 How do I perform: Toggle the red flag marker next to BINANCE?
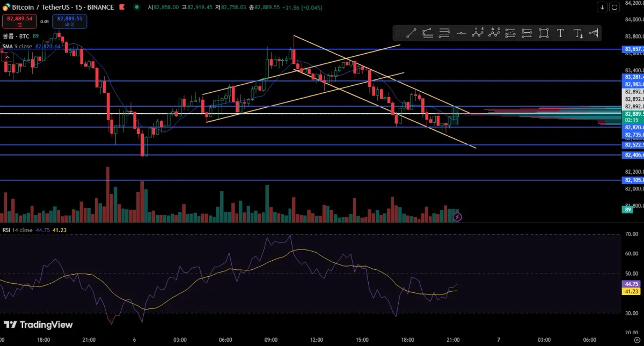point(122,7)
